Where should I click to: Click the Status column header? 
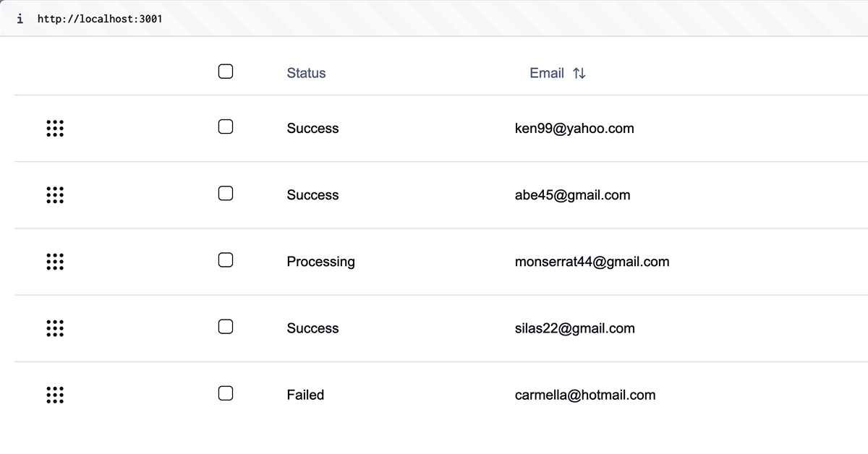[x=307, y=73]
